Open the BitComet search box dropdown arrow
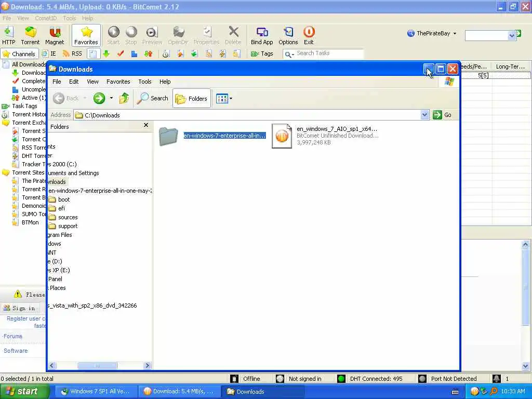The width and height of the screenshot is (532, 399). click(x=512, y=35)
